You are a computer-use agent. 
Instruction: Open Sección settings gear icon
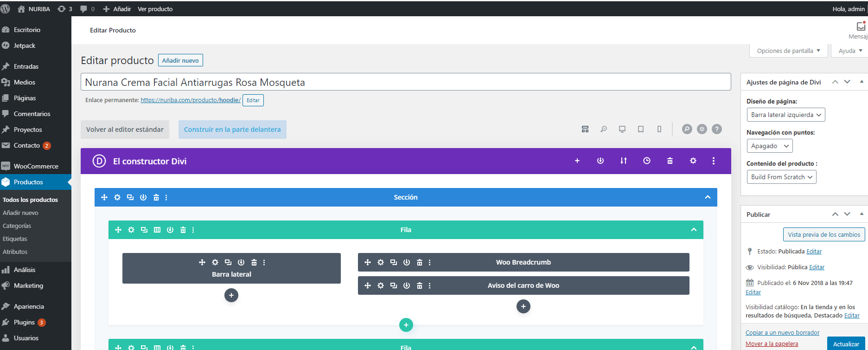pyautogui.click(x=117, y=197)
